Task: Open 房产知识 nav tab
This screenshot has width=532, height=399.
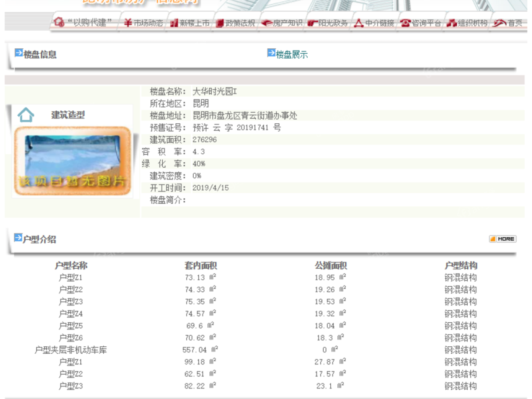Action: click(x=282, y=23)
